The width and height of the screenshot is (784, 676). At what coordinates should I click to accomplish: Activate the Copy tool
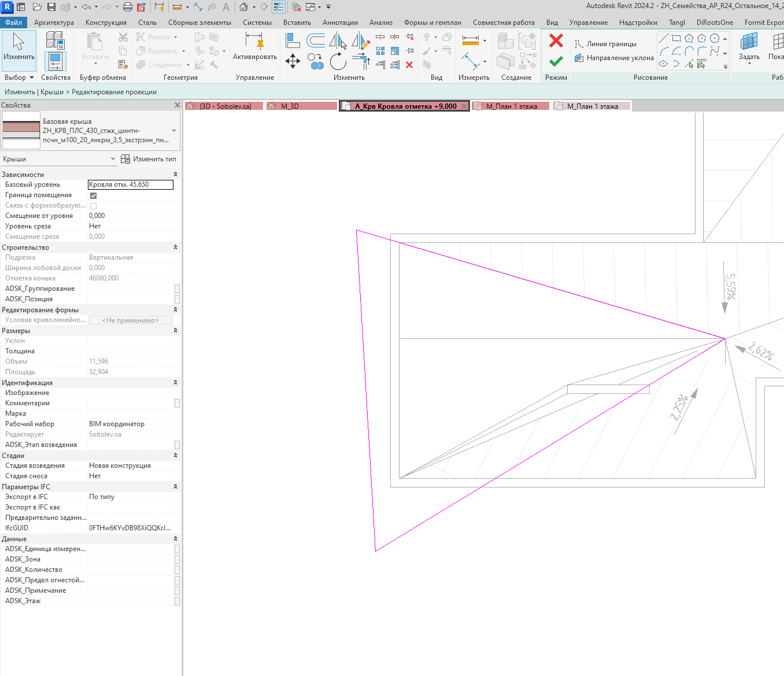[x=316, y=61]
